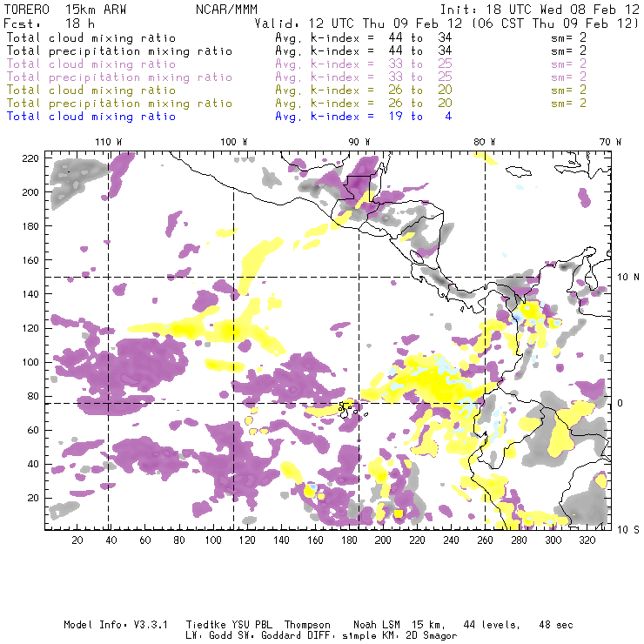The height and width of the screenshot is (644, 644).
Task: Click the 110 W longitude label
Action: coord(109,142)
